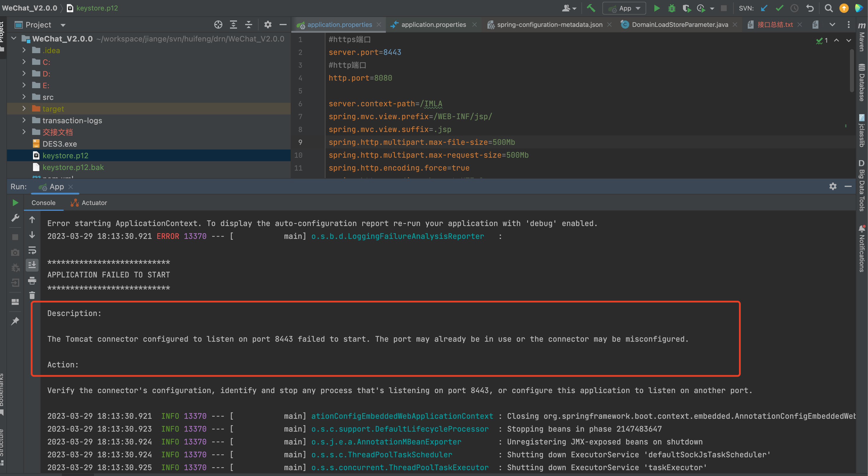Click SVN commit checkmark icon
This screenshot has height=476, width=868.
[x=779, y=8]
